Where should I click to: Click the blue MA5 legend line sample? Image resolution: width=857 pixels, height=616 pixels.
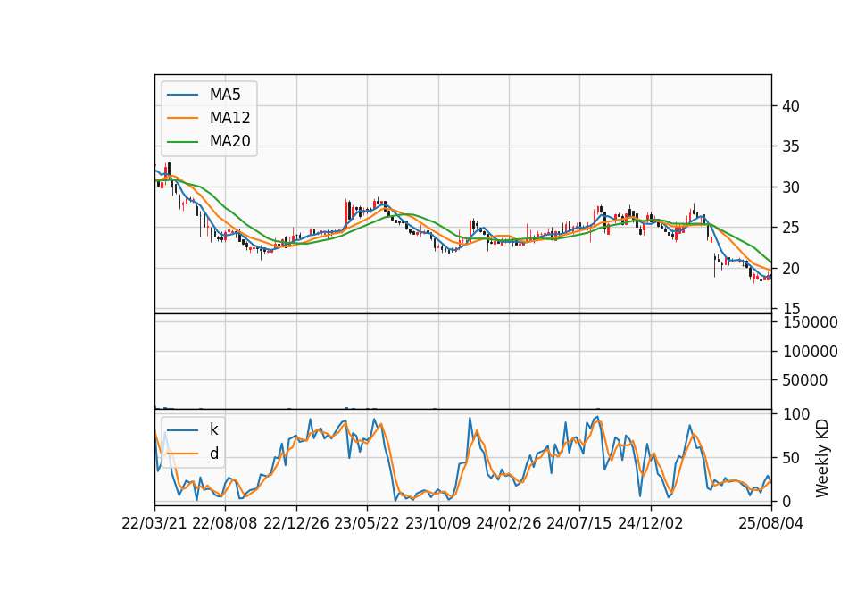pos(182,95)
